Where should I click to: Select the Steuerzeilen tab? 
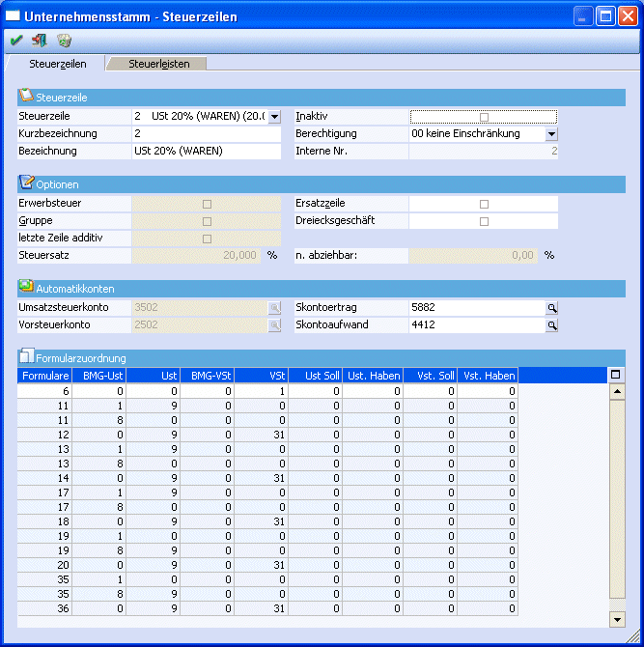pyautogui.click(x=57, y=64)
